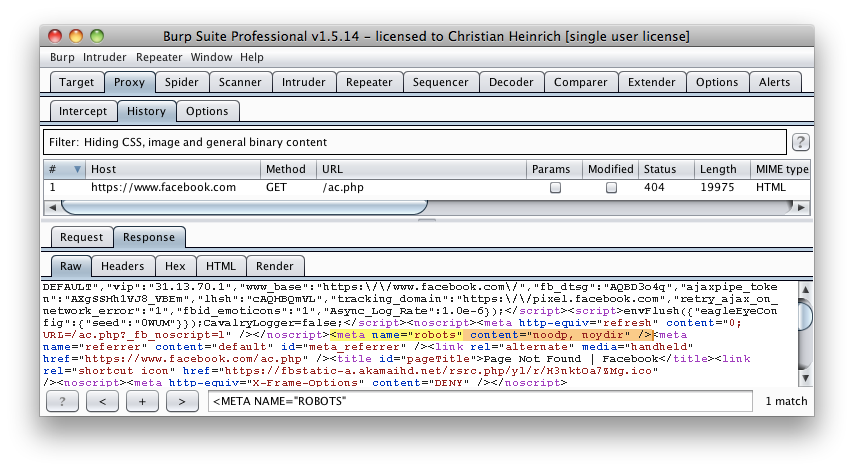Click the search help question mark button
The height and width of the screenshot is (471, 854).
pos(62,401)
